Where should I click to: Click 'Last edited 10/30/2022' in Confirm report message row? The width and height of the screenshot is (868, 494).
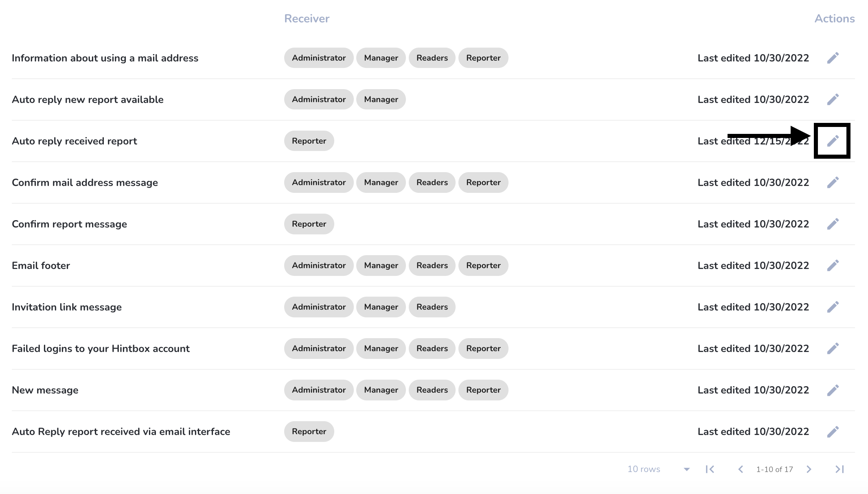point(753,224)
